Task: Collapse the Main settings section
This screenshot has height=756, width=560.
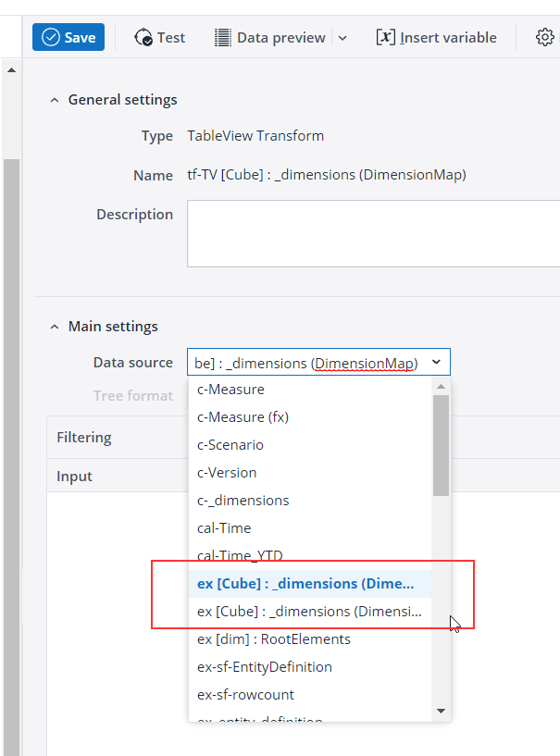Action: 55,327
